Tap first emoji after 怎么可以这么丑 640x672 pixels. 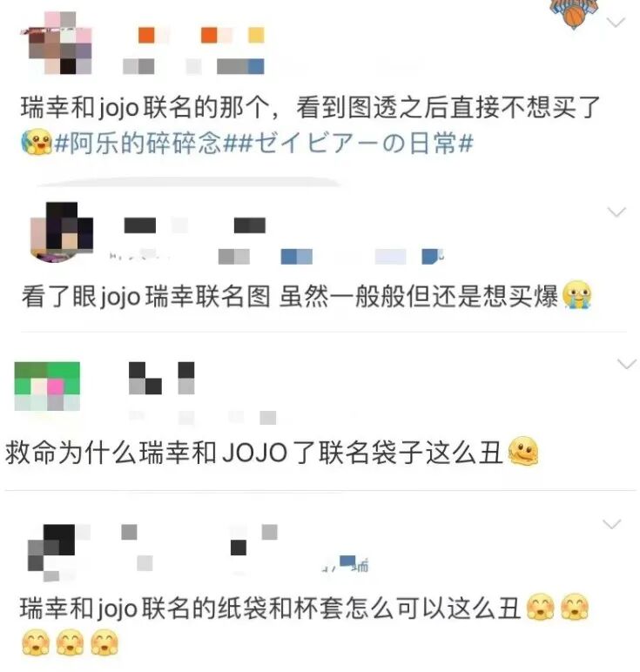click(540, 608)
